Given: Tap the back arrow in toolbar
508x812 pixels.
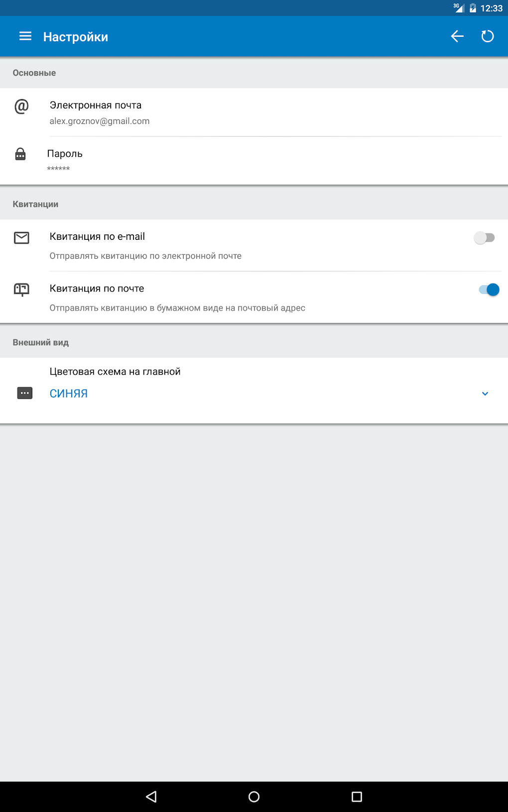Looking at the screenshot, I should [x=457, y=36].
